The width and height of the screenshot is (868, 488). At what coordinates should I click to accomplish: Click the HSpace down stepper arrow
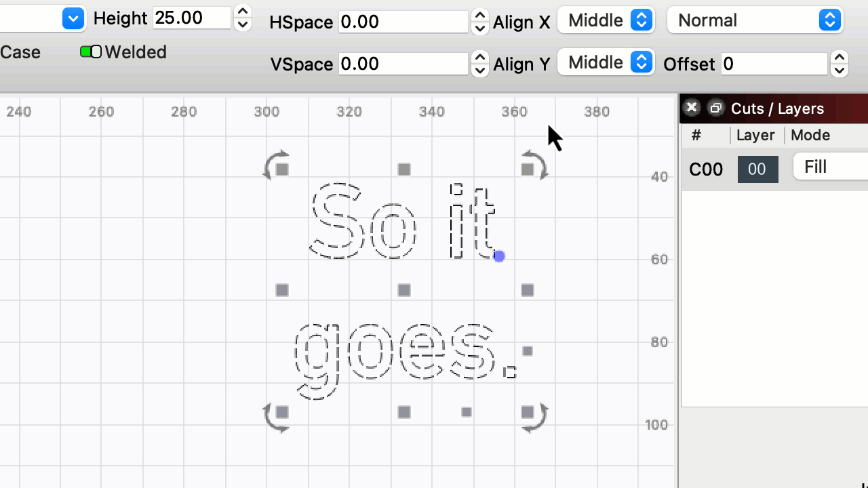pos(479,28)
